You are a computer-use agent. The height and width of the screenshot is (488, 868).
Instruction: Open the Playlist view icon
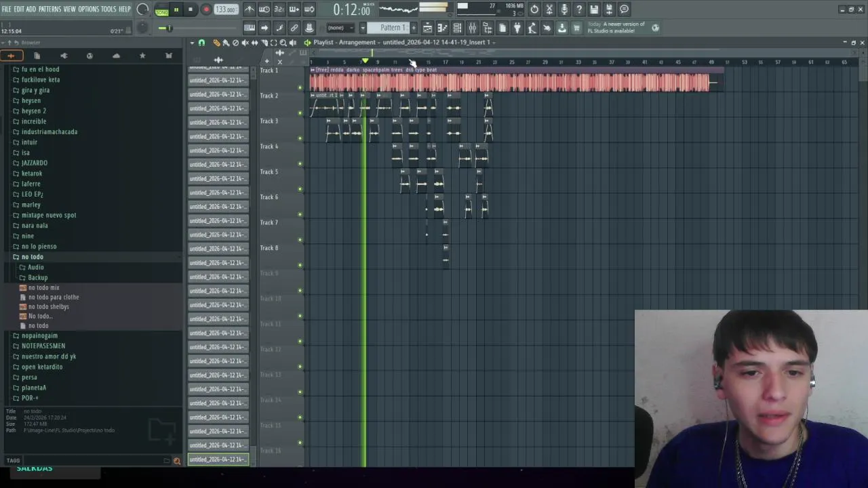point(427,28)
